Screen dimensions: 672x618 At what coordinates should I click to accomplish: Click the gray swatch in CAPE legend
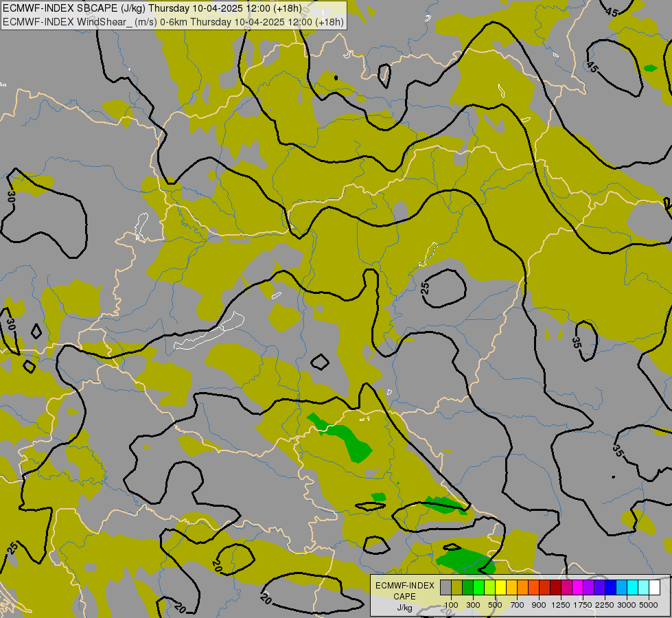click(x=445, y=587)
